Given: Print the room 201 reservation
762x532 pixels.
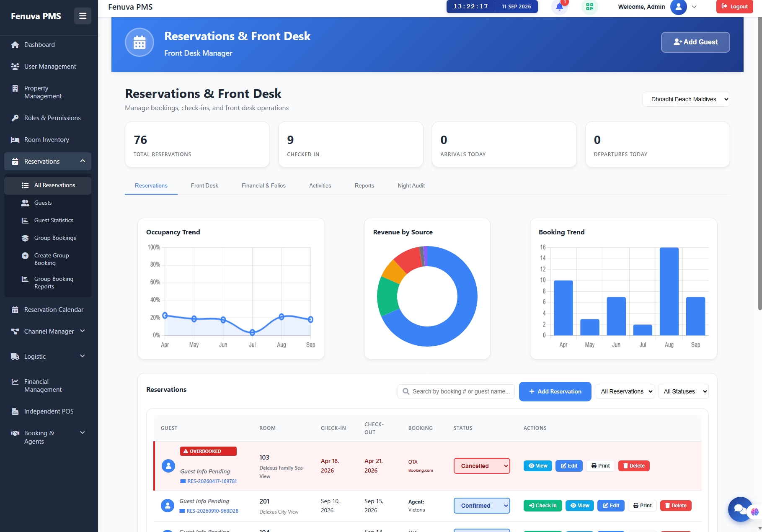Looking at the screenshot, I should (642, 506).
